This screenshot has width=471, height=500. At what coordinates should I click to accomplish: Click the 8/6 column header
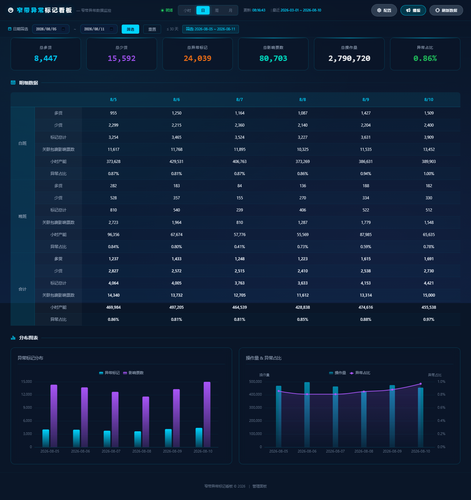pyautogui.click(x=176, y=100)
